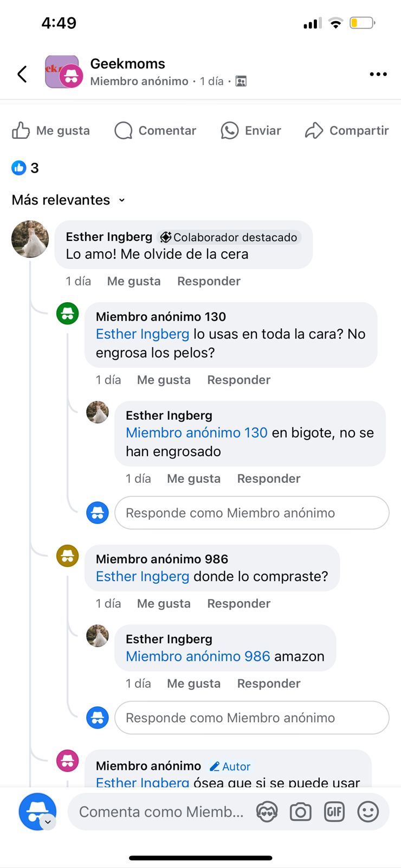This screenshot has height=868, width=401.
Task: Tap the Comentar button
Action: click(x=156, y=131)
